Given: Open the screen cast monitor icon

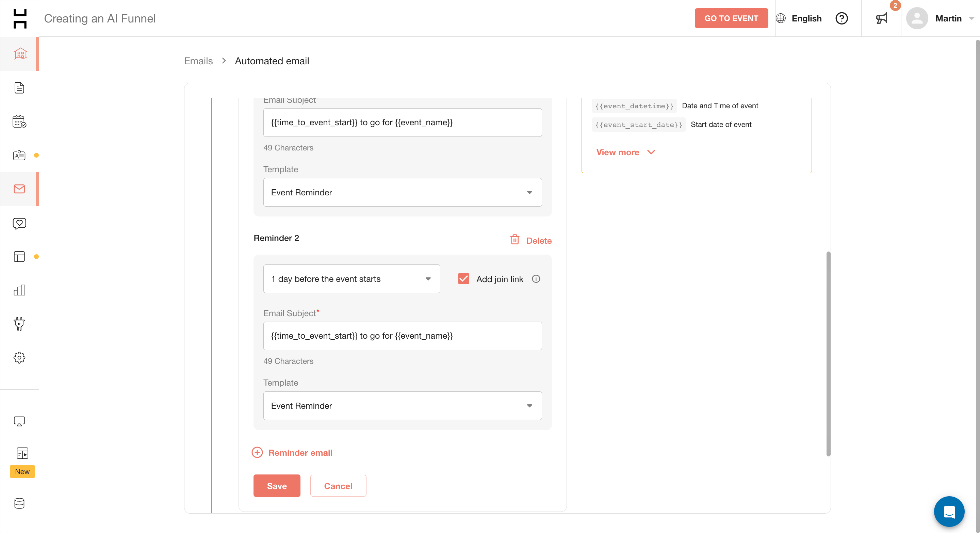Looking at the screenshot, I should point(19,421).
